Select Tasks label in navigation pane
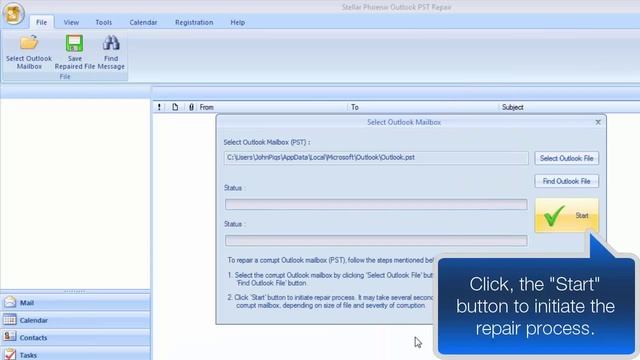The height and width of the screenshot is (360, 640). [x=28, y=356]
